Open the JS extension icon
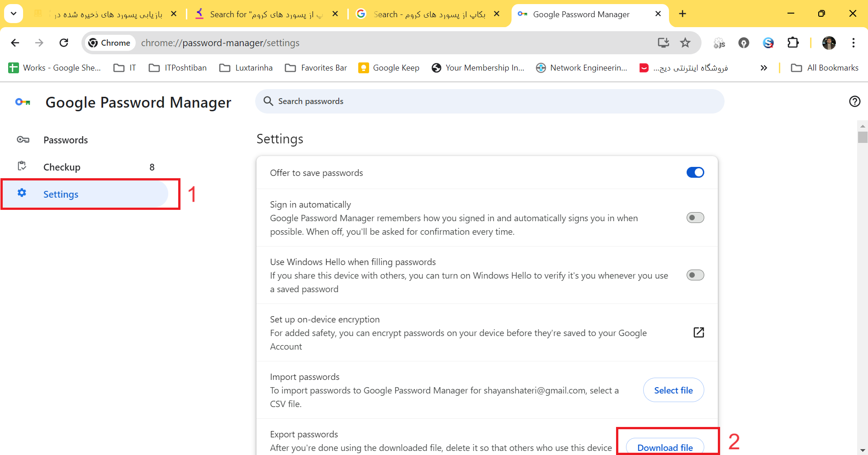 (x=719, y=43)
